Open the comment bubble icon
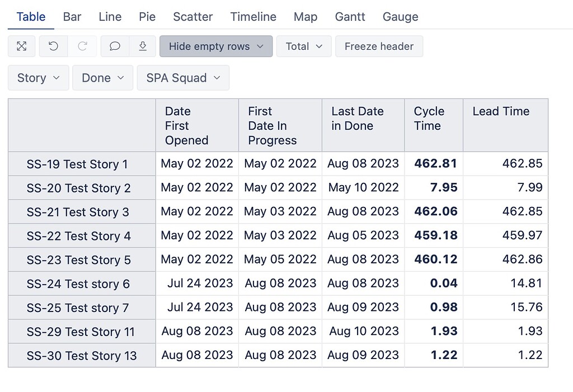573x392 pixels. click(x=114, y=46)
